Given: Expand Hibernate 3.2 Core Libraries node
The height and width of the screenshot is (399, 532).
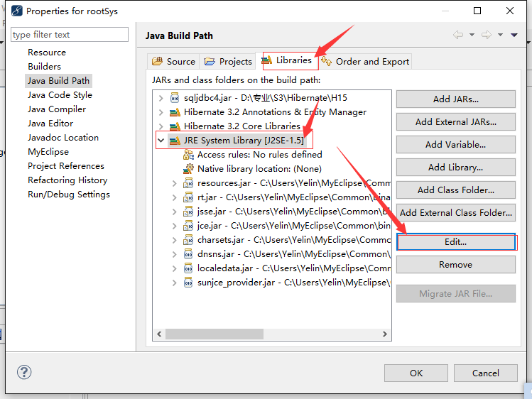Looking at the screenshot, I should [x=161, y=126].
